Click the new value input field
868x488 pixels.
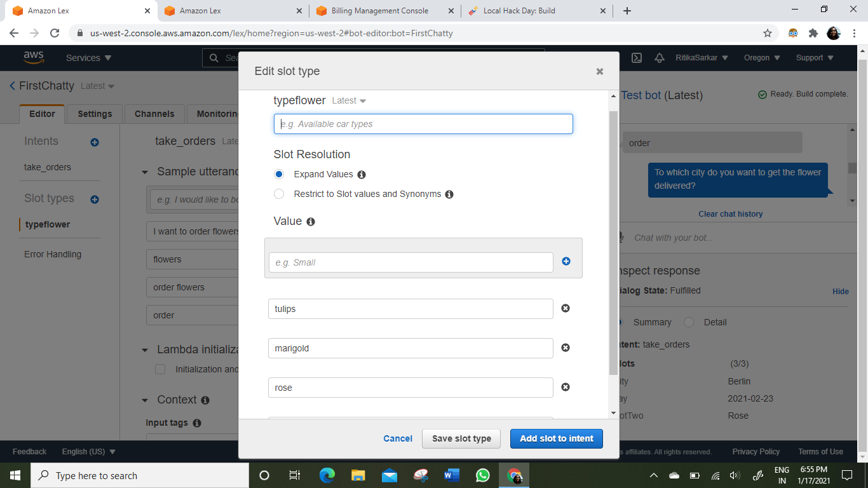coord(410,262)
